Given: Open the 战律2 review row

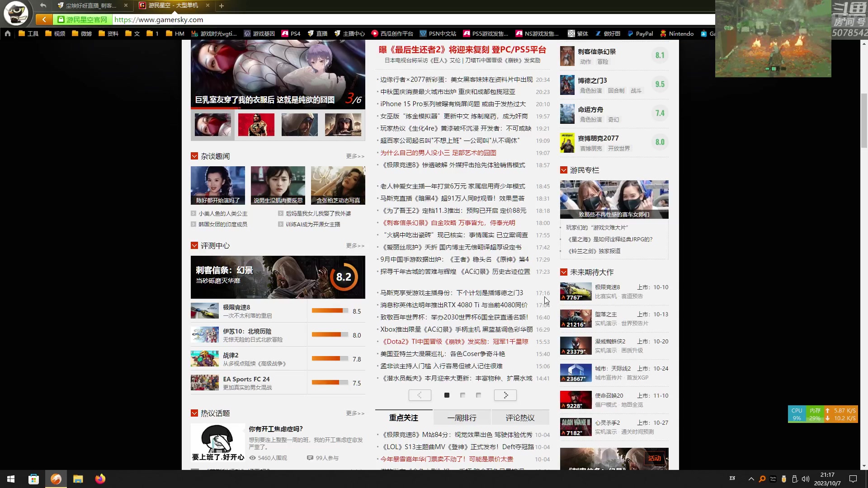Looking at the screenshot, I should pos(278,359).
